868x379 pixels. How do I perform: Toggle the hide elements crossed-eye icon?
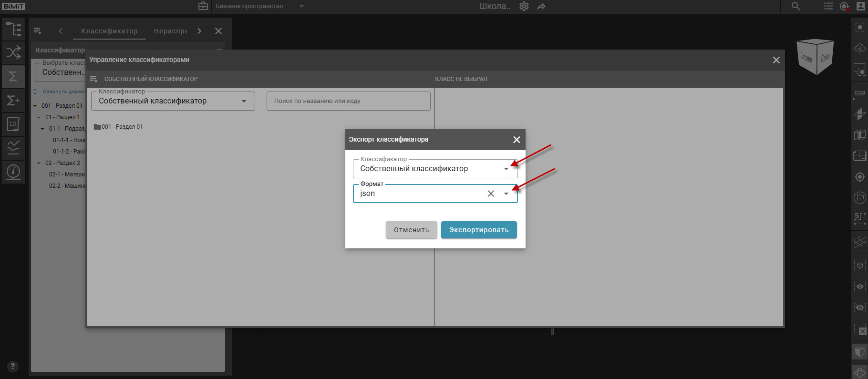(x=859, y=307)
